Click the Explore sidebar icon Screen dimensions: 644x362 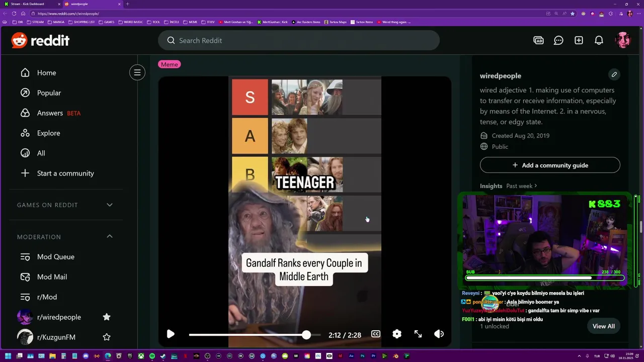[x=25, y=133]
